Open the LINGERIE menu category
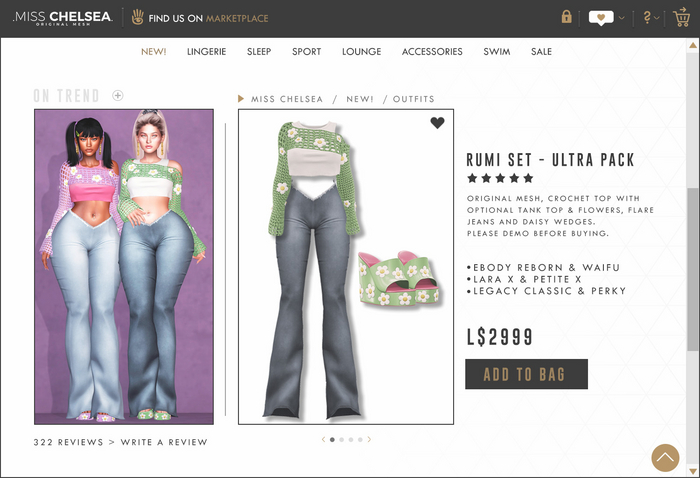The height and width of the screenshot is (478, 700). [206, 51]
